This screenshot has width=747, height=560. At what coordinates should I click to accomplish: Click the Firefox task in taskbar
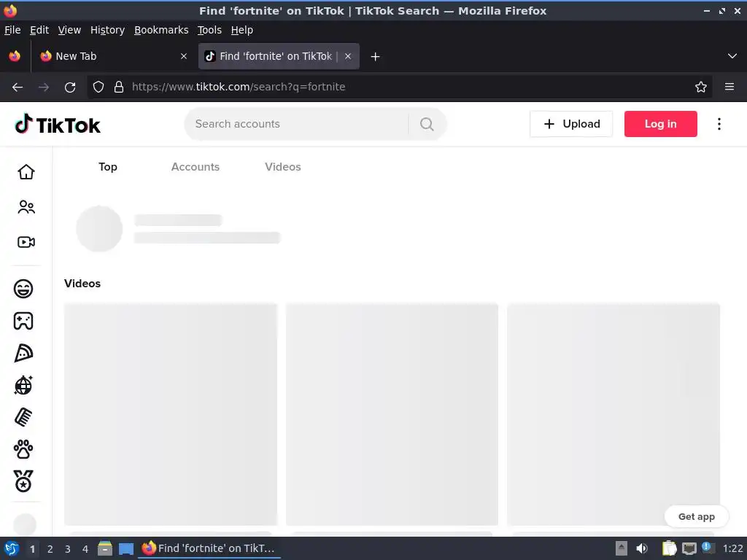[x=209, y=548]
